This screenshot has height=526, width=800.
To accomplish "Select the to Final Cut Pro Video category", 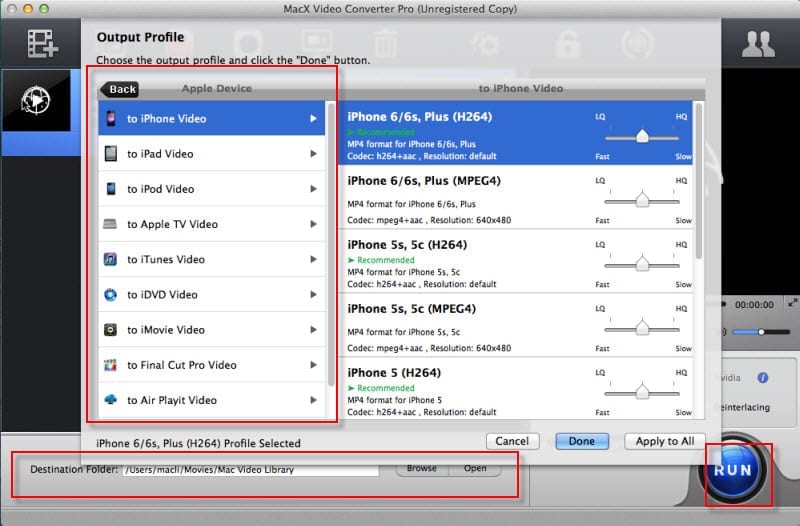I will 212,365.
